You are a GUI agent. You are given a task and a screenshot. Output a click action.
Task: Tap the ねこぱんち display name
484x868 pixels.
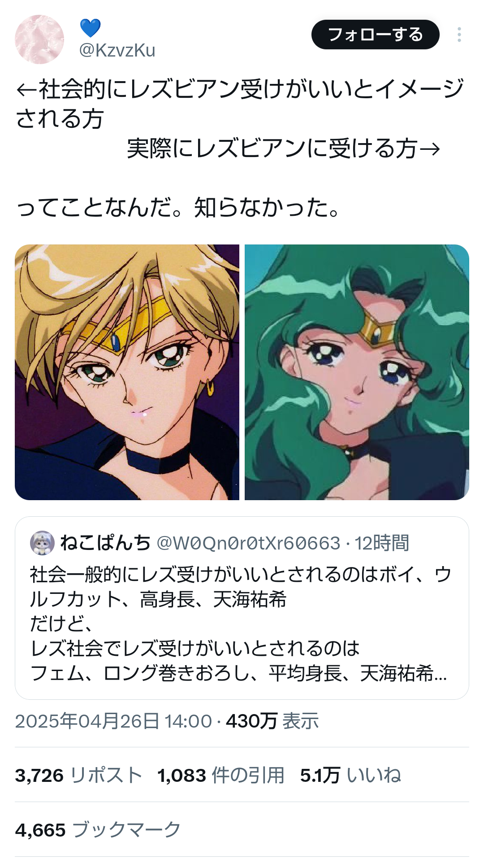pos(105,543)
